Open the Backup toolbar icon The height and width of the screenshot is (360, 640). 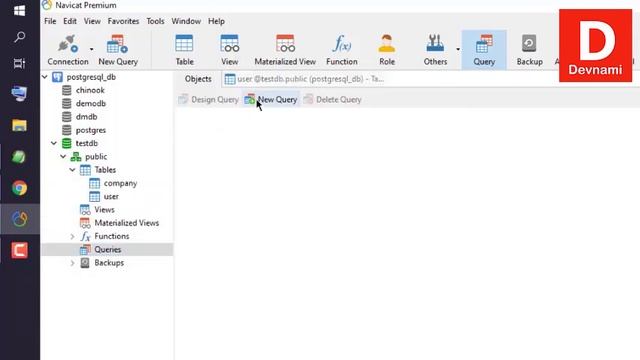pyautogui.click(x=529, y=50)
